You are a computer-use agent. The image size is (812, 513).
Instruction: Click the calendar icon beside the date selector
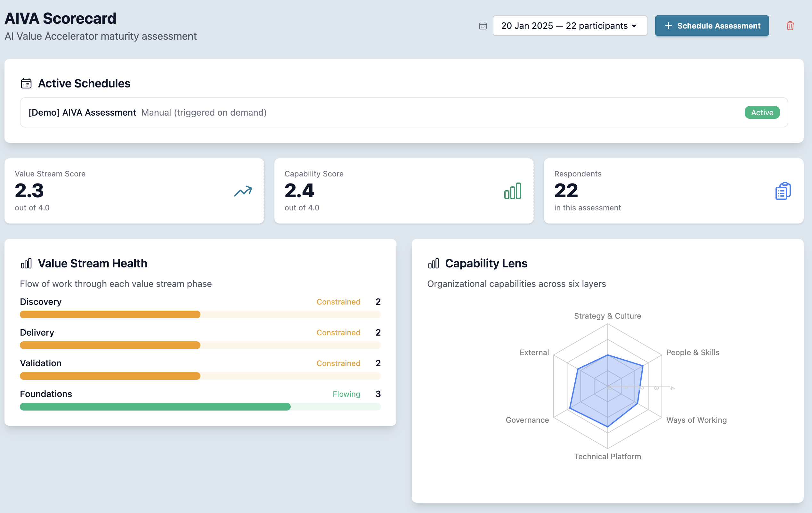483,25
